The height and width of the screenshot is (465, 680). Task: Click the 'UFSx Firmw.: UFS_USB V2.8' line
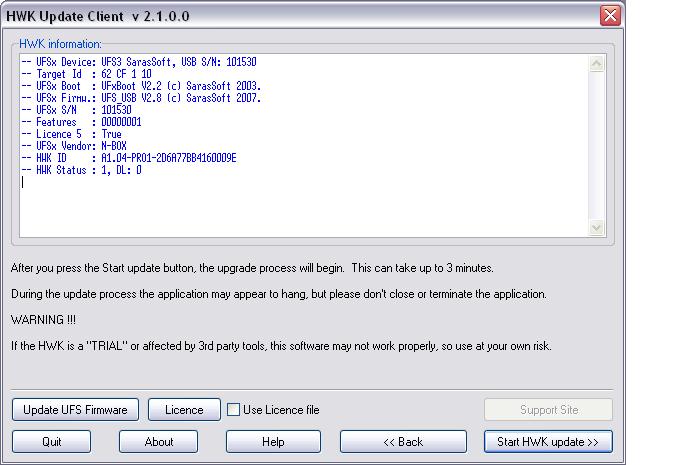coord(141,98)
